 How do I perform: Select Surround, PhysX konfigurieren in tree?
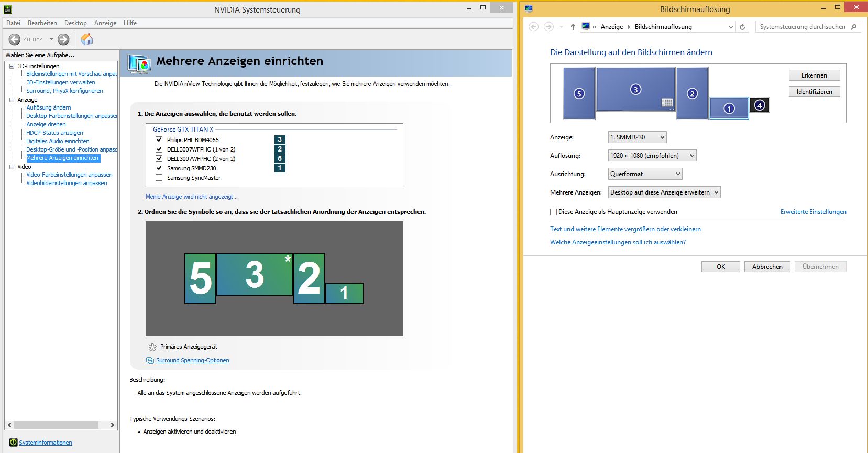(x=64, y=91)
